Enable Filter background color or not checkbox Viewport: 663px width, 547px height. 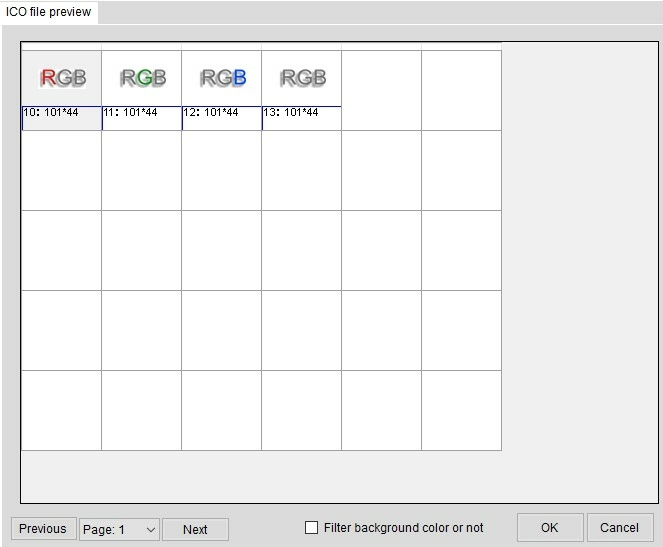tap(311, 528)
